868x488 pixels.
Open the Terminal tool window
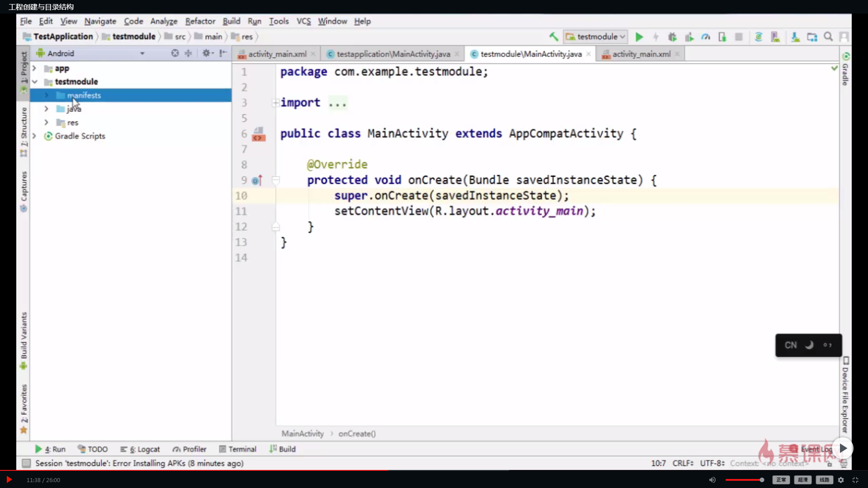click(x=237, y=449)
